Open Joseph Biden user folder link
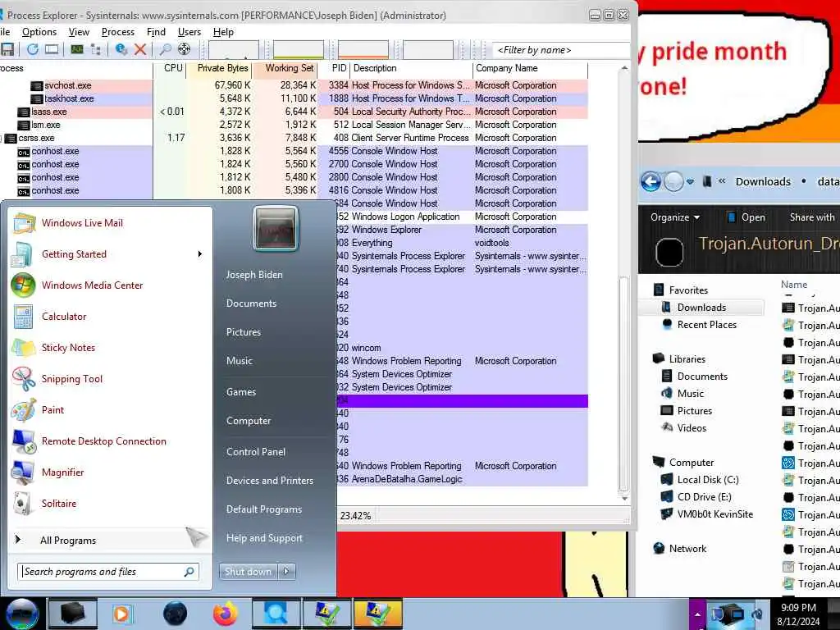The height and width of the screenshot is (630, 840). (254, 275)
